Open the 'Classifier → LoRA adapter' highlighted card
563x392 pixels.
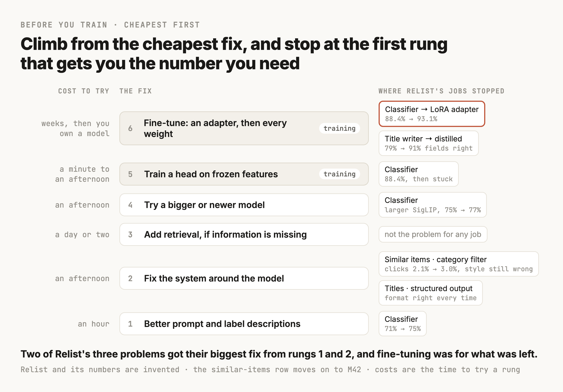coord(432,114)
